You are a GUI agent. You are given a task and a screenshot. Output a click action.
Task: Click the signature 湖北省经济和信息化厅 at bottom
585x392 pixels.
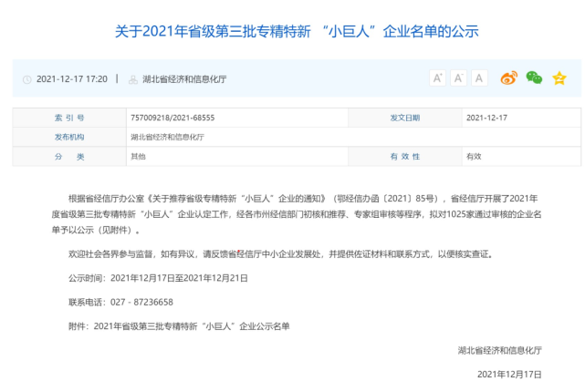(x=499, y=349)
